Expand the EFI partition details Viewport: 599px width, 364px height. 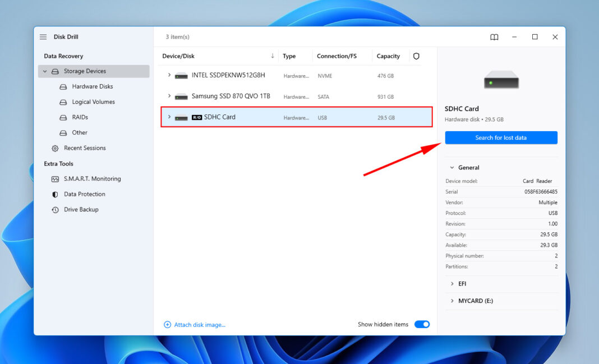pos(453,283)
